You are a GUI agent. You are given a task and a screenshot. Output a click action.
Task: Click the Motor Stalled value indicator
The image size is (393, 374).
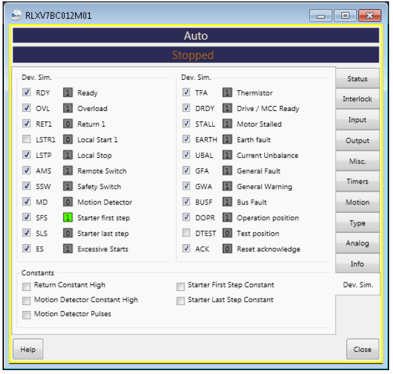pyautogui.click(x=227, y=124)
